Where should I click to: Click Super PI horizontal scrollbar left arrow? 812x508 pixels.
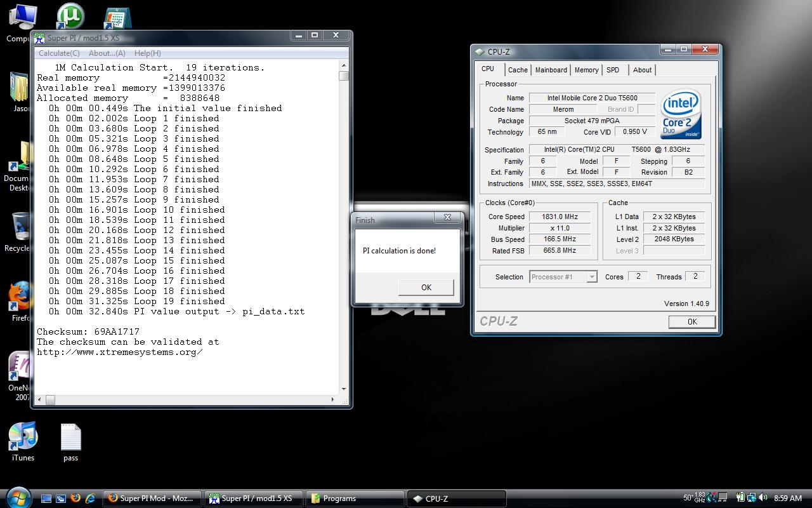coord(40,399)
